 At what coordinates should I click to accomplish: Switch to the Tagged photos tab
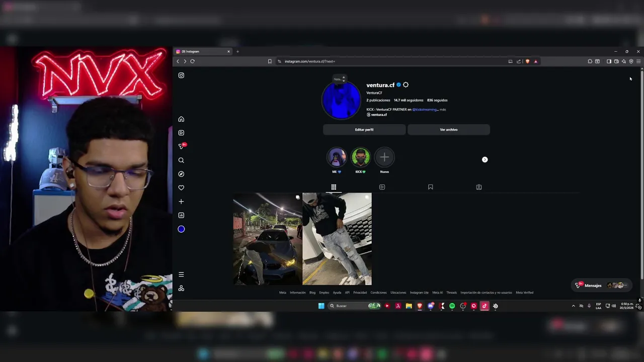(x=479, y=187)
